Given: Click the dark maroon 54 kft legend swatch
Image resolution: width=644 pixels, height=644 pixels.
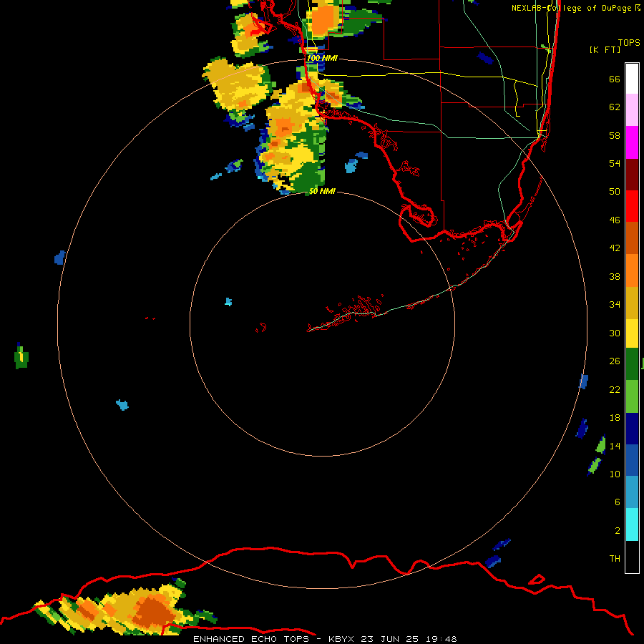Looking at the screenshot, I should tap(632, 174).
